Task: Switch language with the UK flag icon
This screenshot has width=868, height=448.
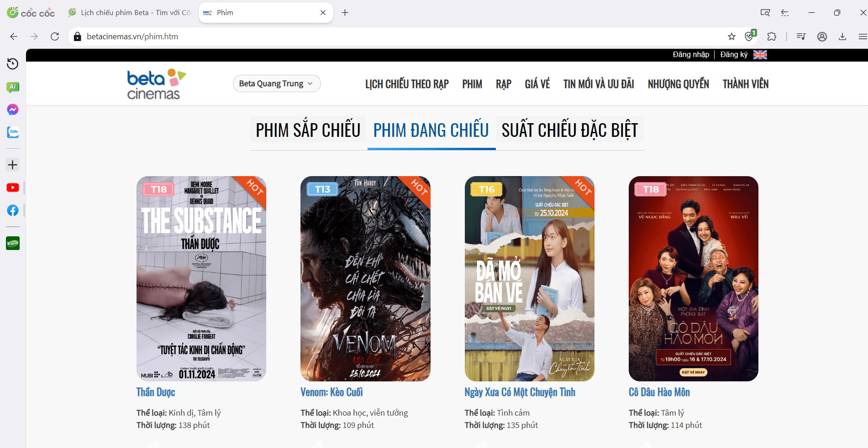Action: [x=760, y=55]
